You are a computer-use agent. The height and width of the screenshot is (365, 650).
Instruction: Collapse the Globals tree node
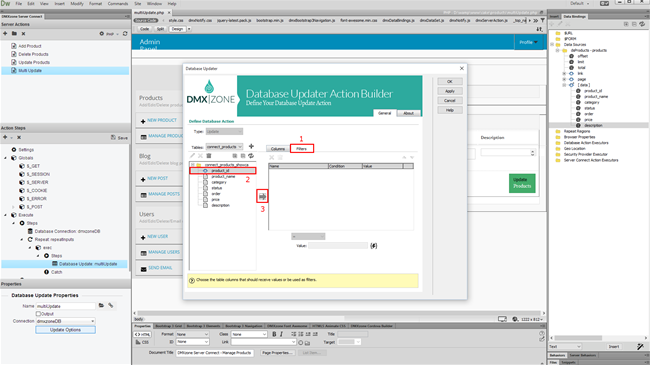tap(6, 158)
